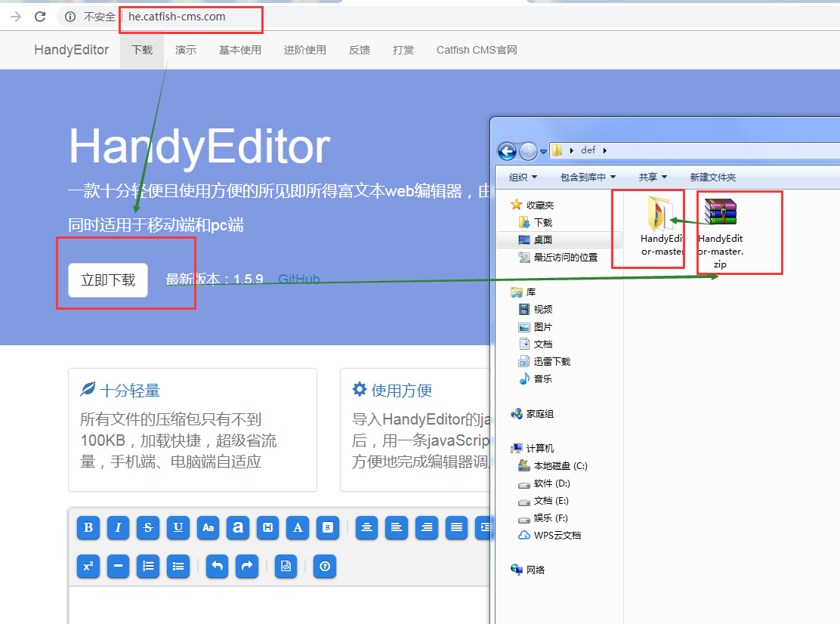Apply bold formatting in the editor toolbar
Image resolution: width=840 pixels, height=624 pixels.
click(x=88, y=527)
